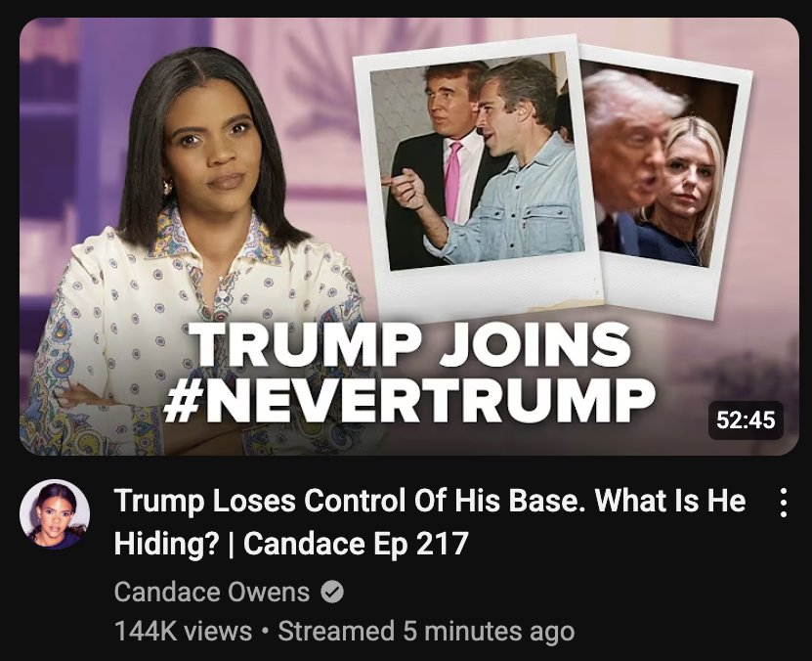Click the 'Streamed 5 minutes ago' text
Screen dimensions: 812x661
[426, 631]
